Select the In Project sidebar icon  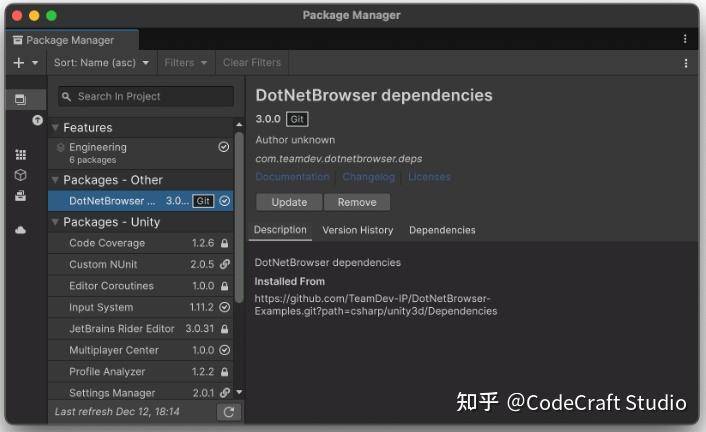21,99
